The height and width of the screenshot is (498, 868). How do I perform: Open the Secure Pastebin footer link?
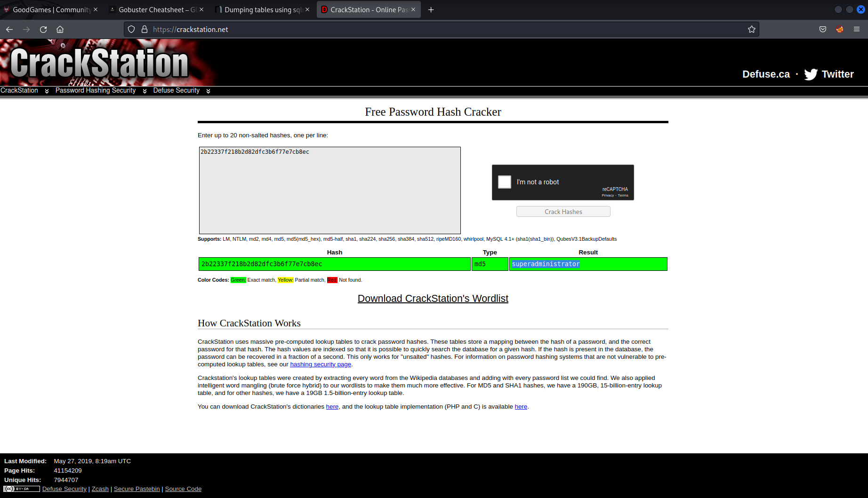(137, 489)
